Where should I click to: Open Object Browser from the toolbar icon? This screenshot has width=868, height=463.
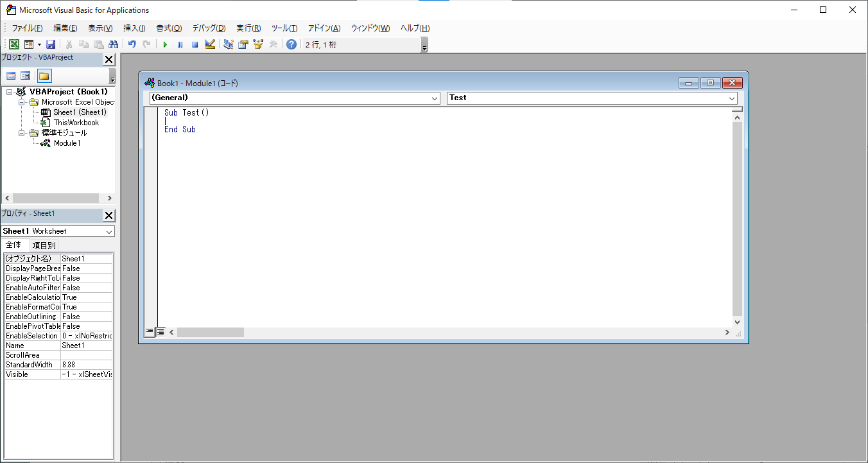tap(258, 44)
